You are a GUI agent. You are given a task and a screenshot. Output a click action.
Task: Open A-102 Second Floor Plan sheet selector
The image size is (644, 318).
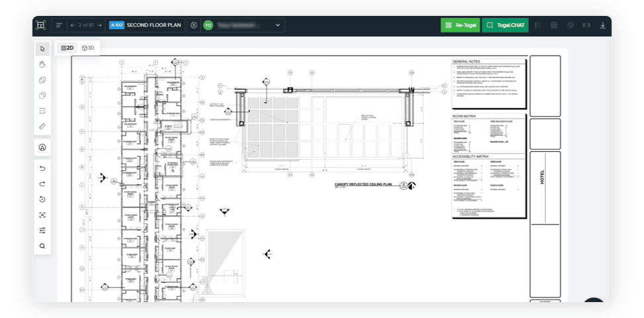coord(145,25)
